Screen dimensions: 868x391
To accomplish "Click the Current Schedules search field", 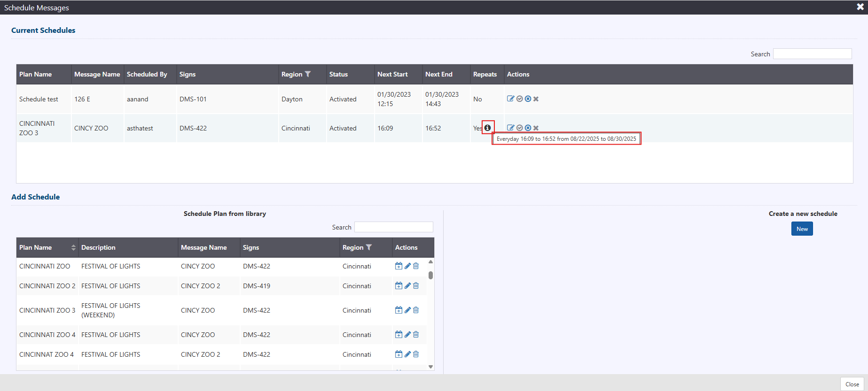I will coord(812,54).
